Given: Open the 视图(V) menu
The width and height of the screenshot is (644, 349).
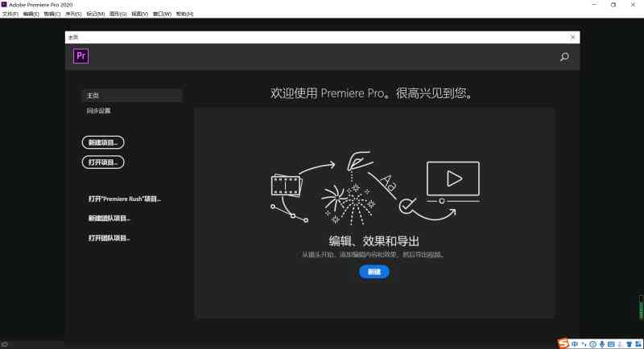Looking at the screenshot, I should (139, 14).
